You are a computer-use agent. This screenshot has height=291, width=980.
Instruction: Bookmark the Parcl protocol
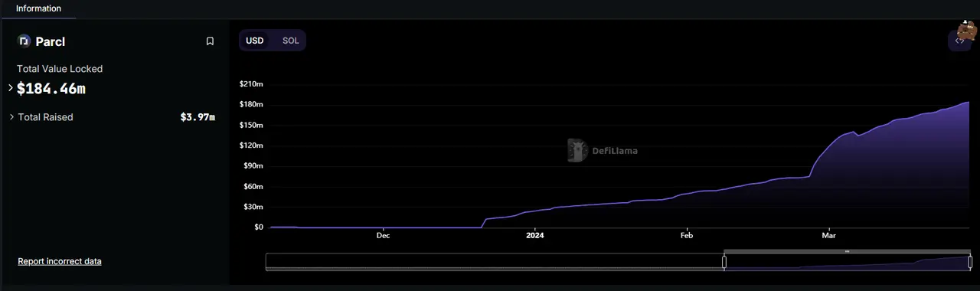pyautogui.click(x=210, y=41)
